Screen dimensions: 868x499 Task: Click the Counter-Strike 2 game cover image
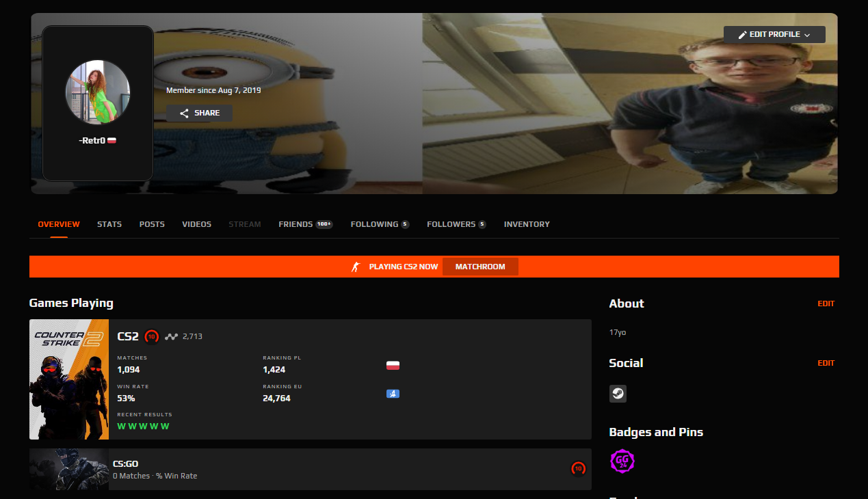[69, 379]
